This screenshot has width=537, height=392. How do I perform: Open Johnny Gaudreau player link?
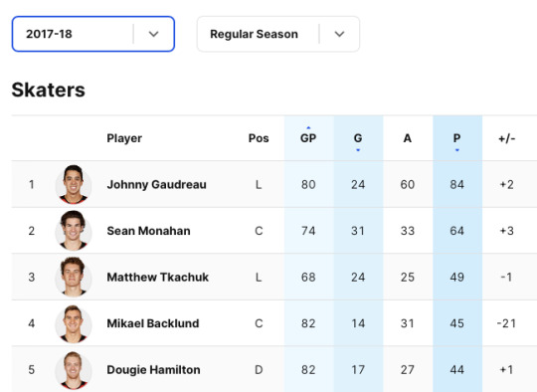pos(156,184)
